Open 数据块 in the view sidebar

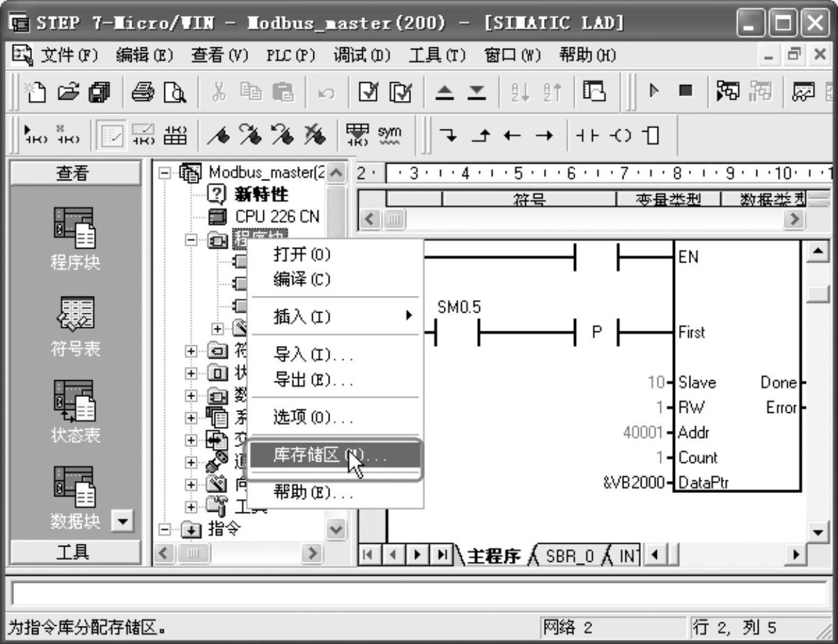(75, 498)
